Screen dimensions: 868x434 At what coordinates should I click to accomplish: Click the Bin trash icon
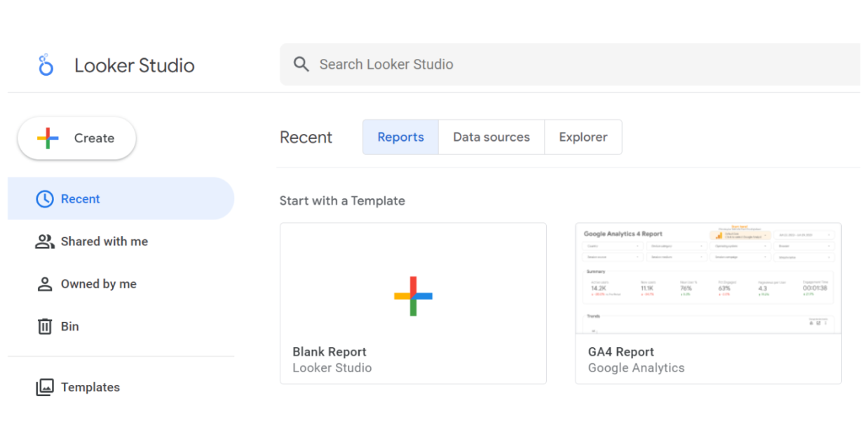point(44,327)
